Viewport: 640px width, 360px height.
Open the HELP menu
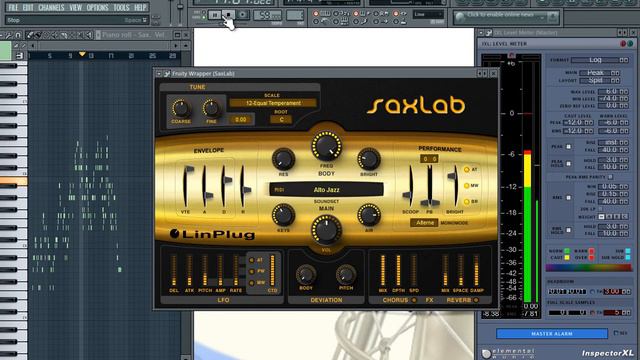(x=140, y=7)
